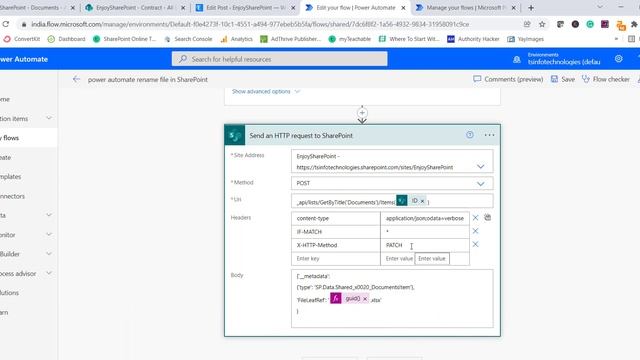Screen dimensions: 640x360
Task: Open the action's three-dot menu
Action: tap(489, 135)
